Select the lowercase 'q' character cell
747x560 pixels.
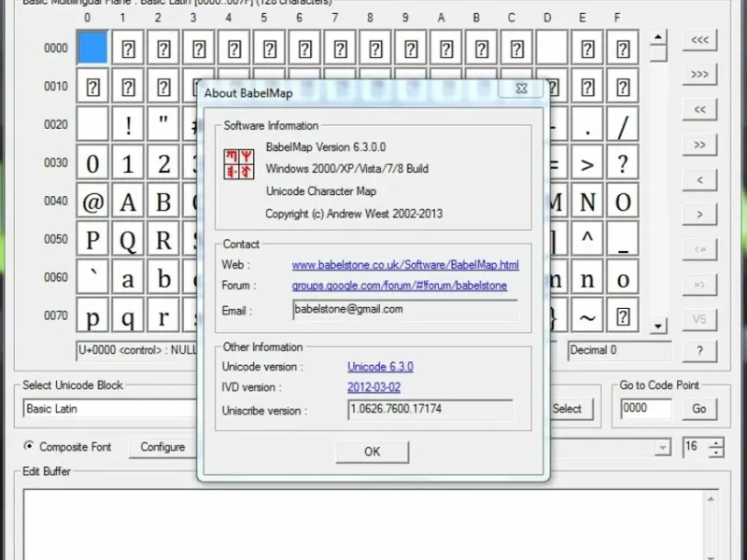point(128,315)
